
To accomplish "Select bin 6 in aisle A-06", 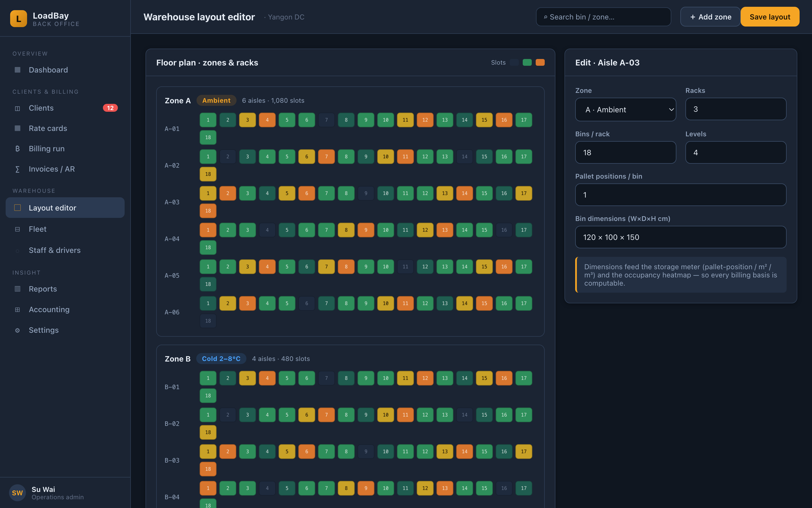I will click(307, 303).
